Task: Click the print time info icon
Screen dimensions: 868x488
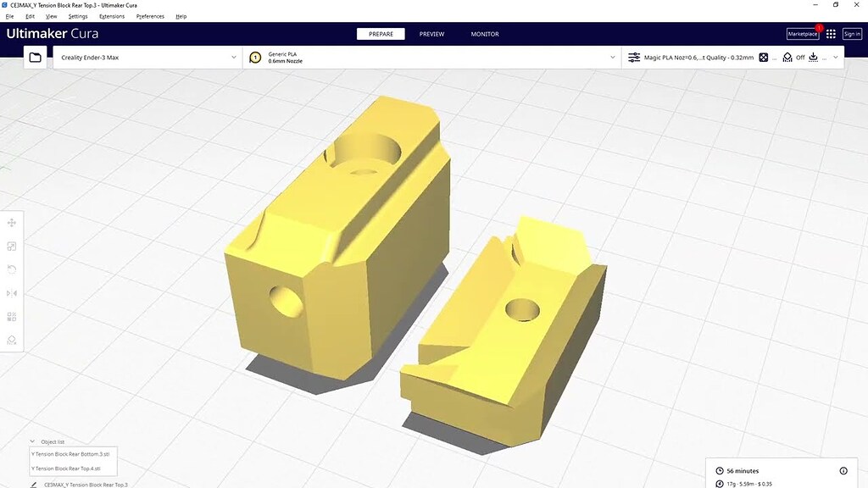Action: pos(843,469)
